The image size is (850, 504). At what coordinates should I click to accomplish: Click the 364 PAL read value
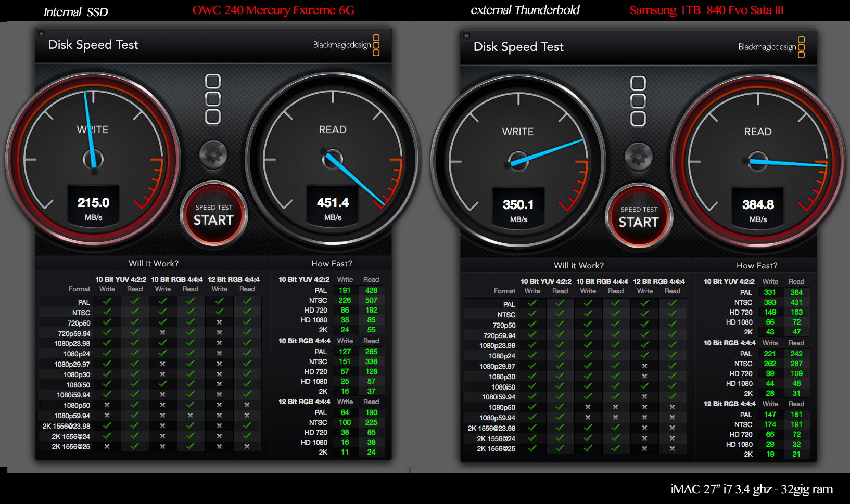(796, 292)
